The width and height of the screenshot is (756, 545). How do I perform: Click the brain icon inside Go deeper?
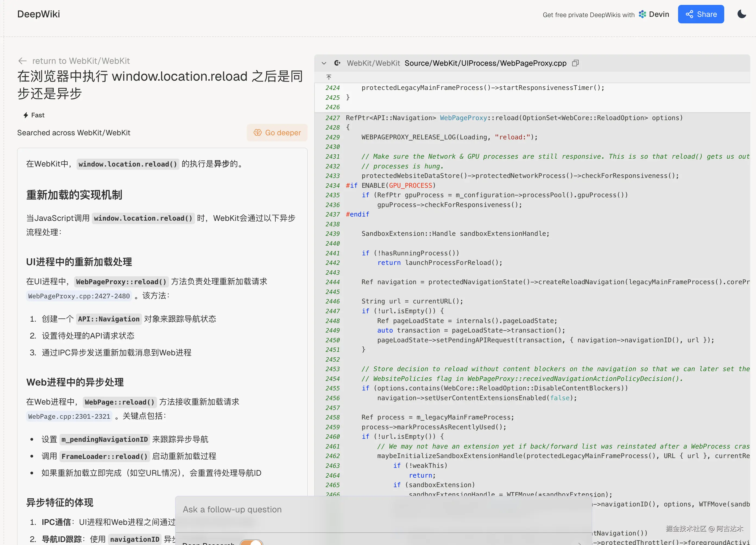click(x=258, y=132)
